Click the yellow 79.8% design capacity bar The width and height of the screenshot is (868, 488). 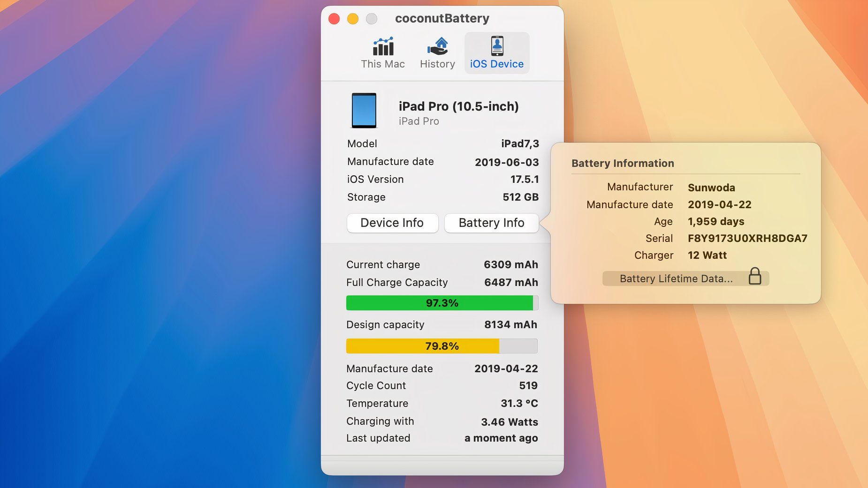(x=442, y=346)
